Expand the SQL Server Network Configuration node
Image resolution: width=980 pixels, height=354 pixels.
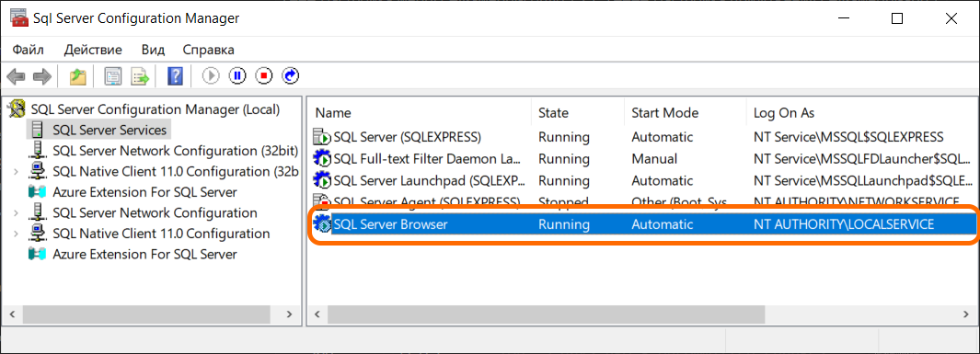coord(15,213)
